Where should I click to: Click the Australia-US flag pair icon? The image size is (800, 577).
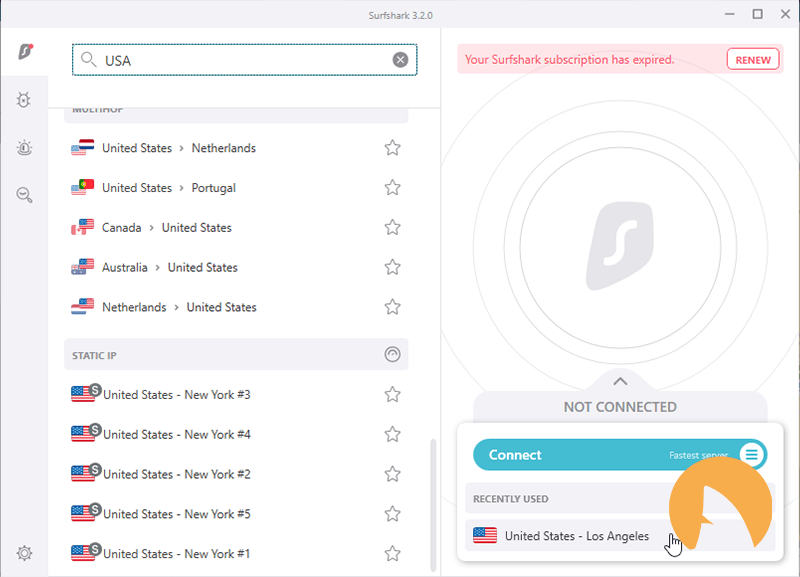tap(83, 267)
